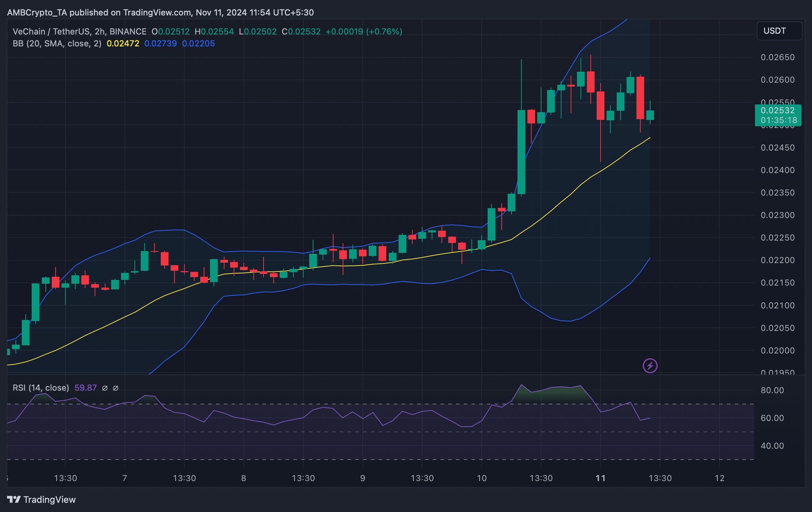Click the date label 10 on time axis

pyautogui.click(x=482, y=478)
